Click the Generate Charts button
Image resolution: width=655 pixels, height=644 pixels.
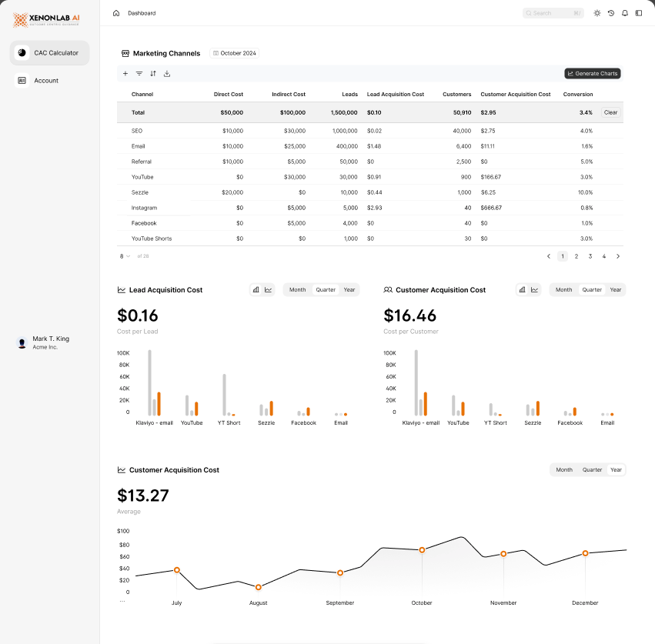592,73
